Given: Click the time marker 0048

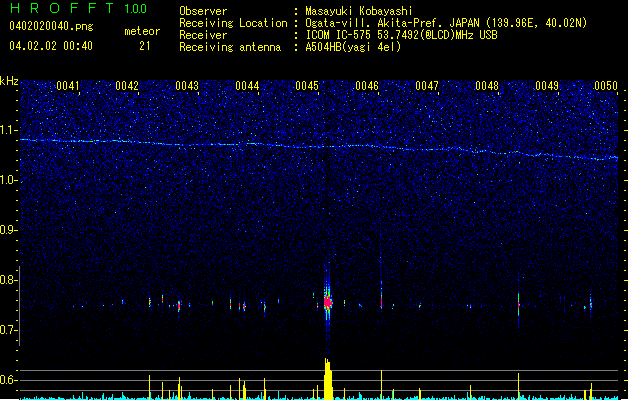Looking at the screenshot, I should click(487, 86).
